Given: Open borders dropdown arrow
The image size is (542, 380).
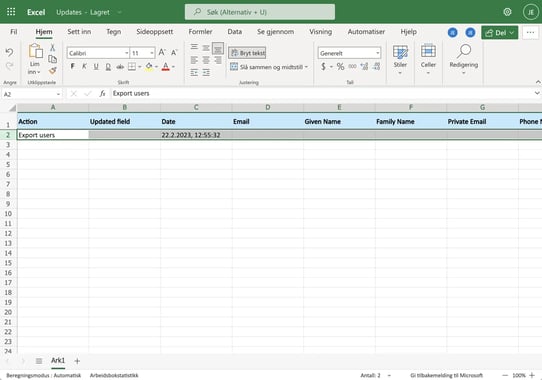Looking at the screenshot, I should 140,67.
